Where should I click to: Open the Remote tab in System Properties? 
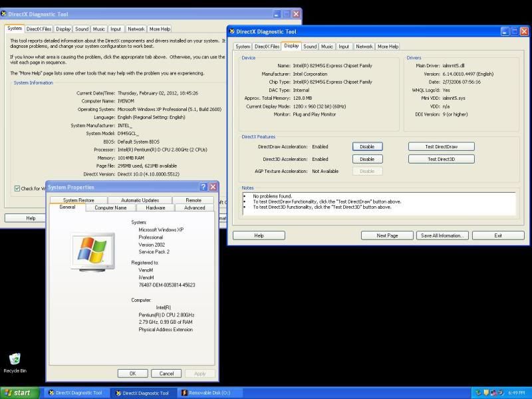(194, 200)
